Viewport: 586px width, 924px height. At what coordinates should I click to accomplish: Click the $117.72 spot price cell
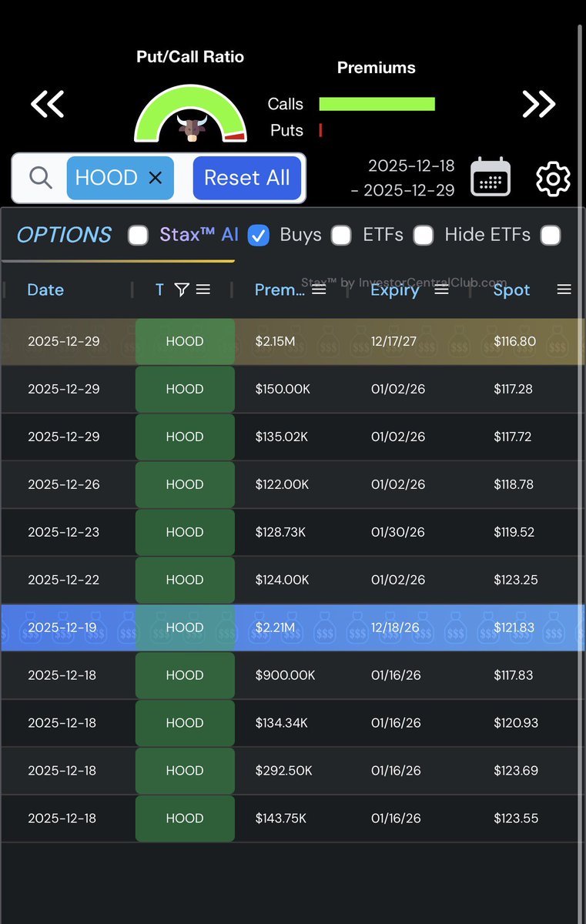coord(513,437)
